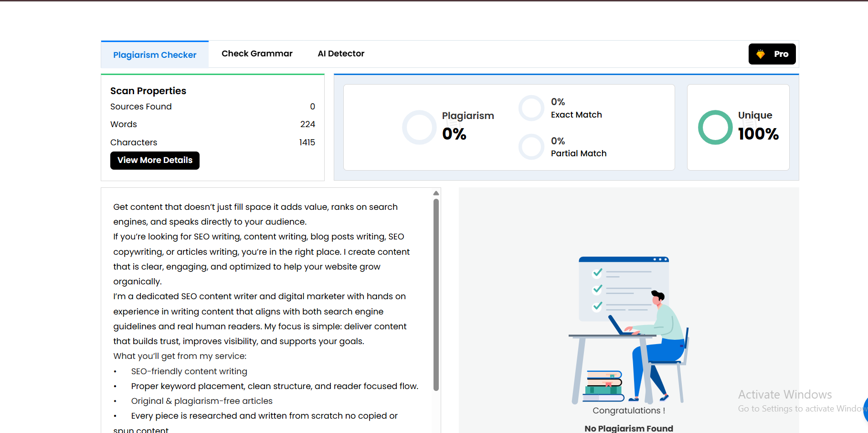868x433 pixels.
Task: Click the View More Details button
Action: 154,160
